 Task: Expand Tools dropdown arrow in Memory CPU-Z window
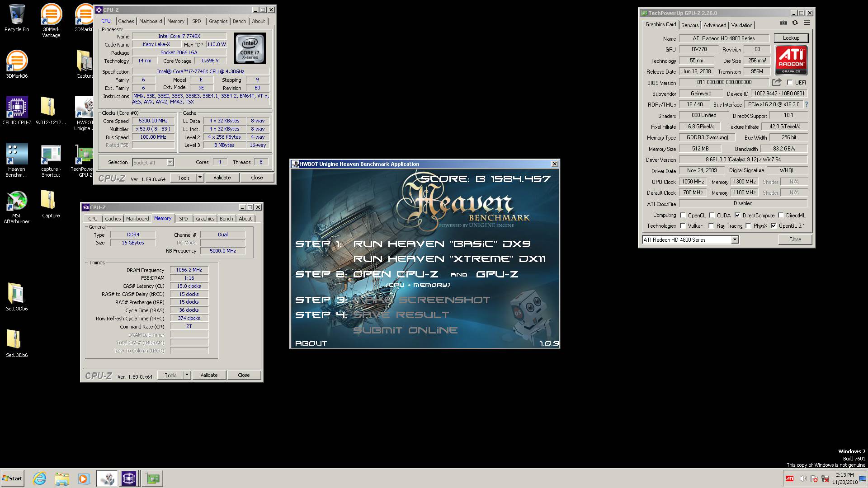[x=187, y=375]
